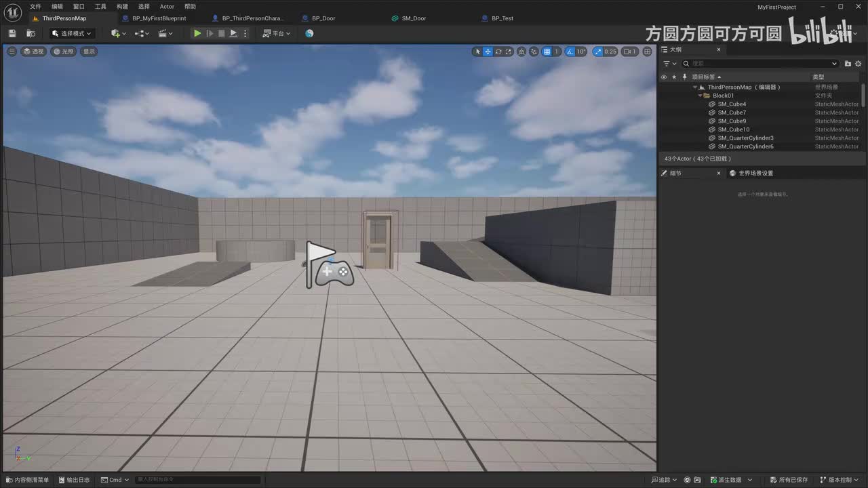The height and width of the screenshot is (488, 868).
Task: Open the camera speed setting
Action: pos(630,52)
